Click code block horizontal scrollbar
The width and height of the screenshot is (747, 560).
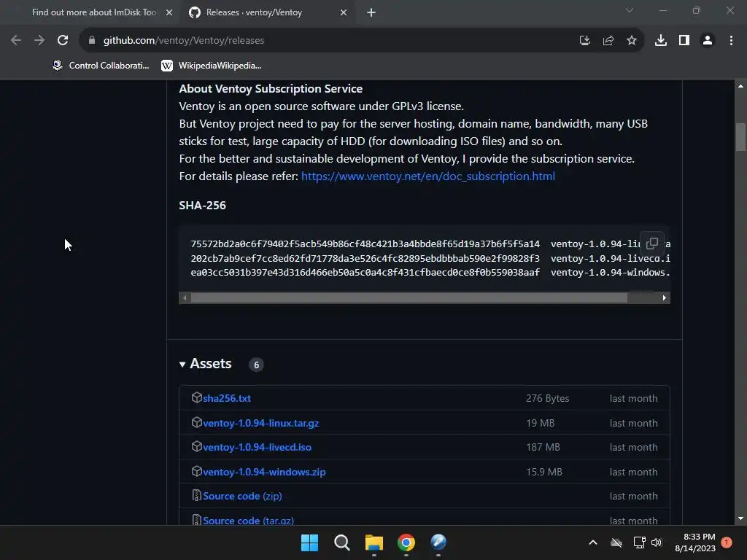[x=409, y=298]
